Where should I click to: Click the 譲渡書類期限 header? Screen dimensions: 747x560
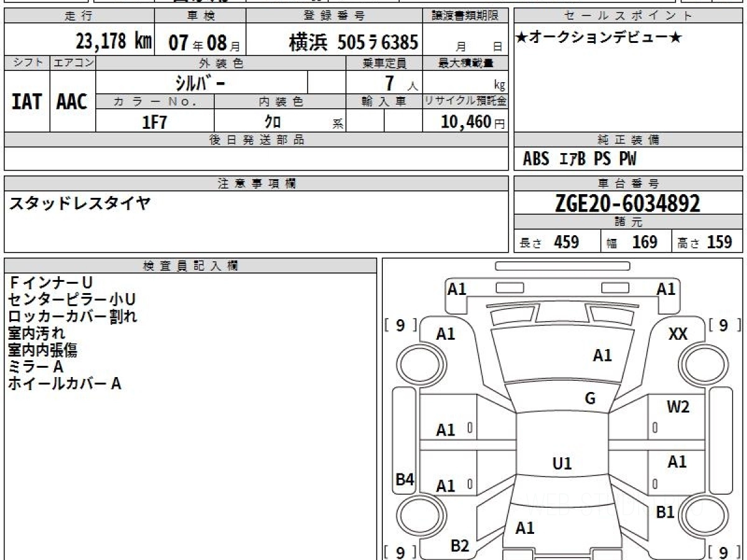click(466, 16)
